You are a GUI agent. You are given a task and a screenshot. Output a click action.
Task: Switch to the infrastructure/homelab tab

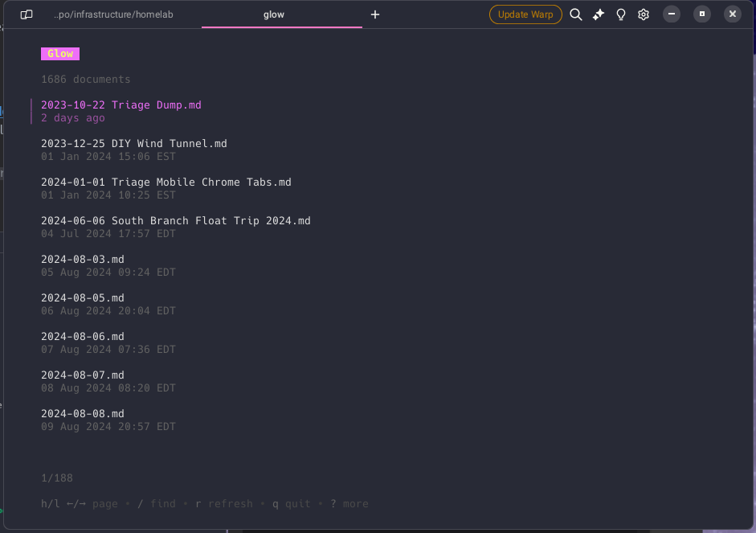coord(113,14)
